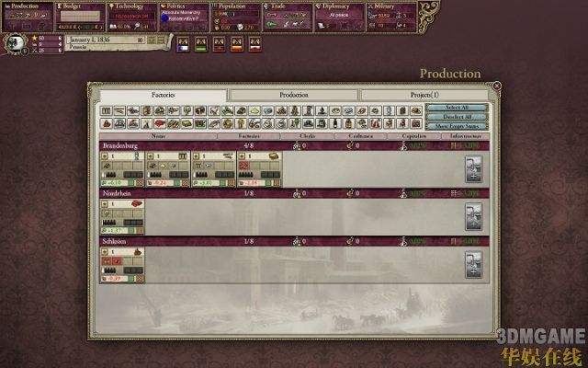Toggle subsidy on Brandenburg -2.18 factory
The width and height of the screenshot is (588, 368).
point(268,183)
